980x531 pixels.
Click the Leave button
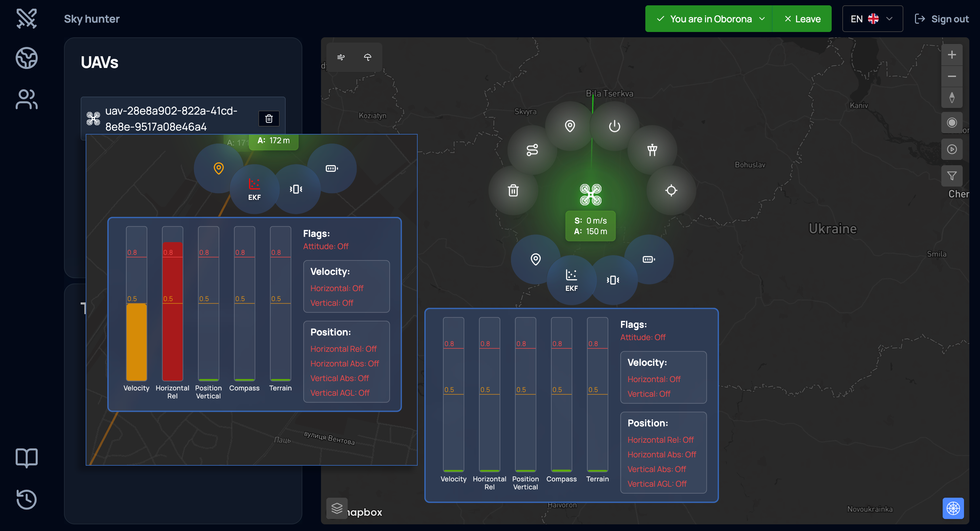click(802, 19)
